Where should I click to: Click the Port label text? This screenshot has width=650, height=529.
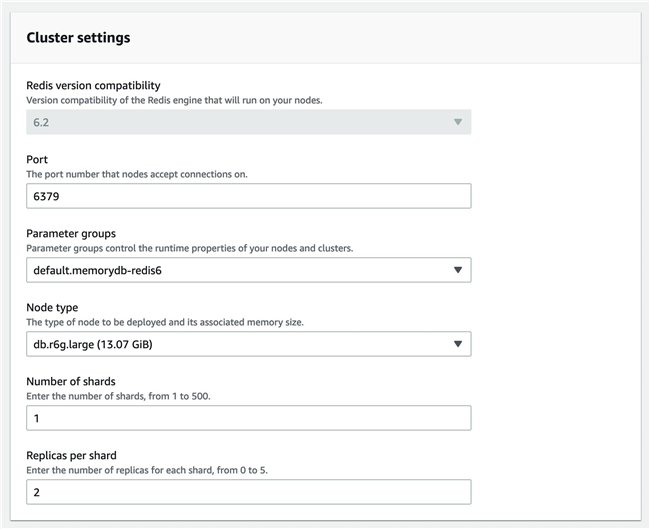tap(36, 159)
